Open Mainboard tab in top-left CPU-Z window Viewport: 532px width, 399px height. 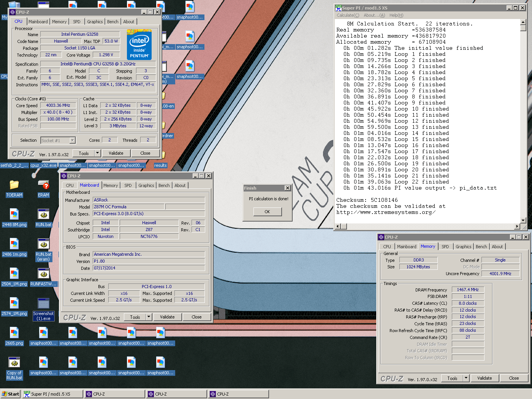[x=38, y=22]
